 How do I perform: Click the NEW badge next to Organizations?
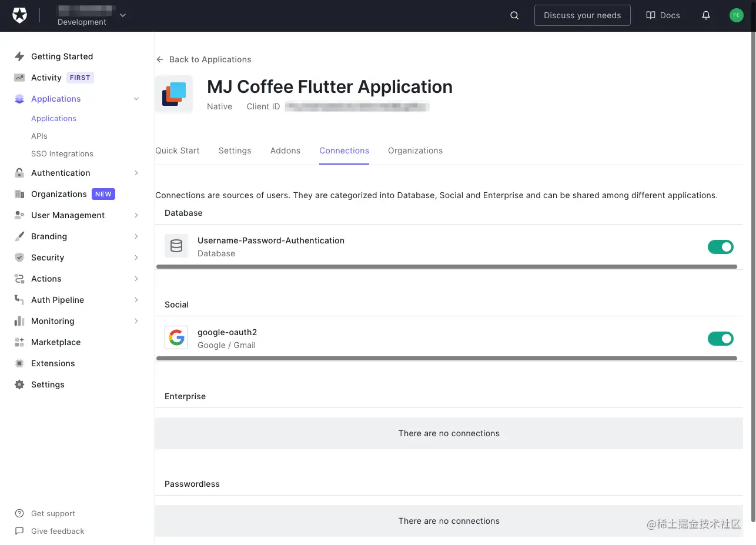coord(103,194)
